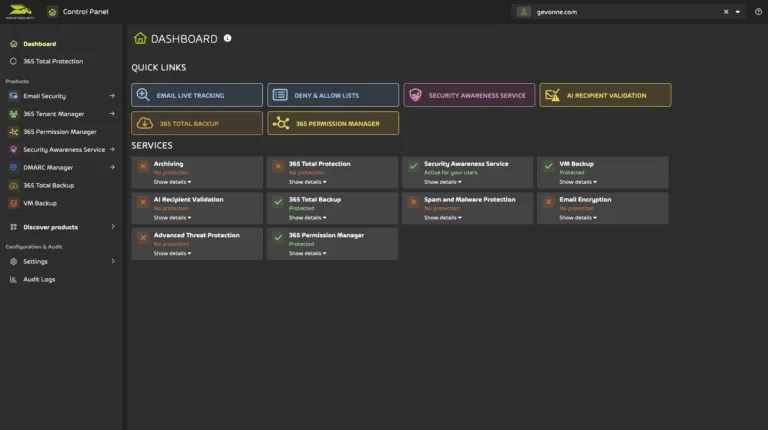Click the 365 Total Backup sidebar icon

pyautogui.click(x=14, y=185)
